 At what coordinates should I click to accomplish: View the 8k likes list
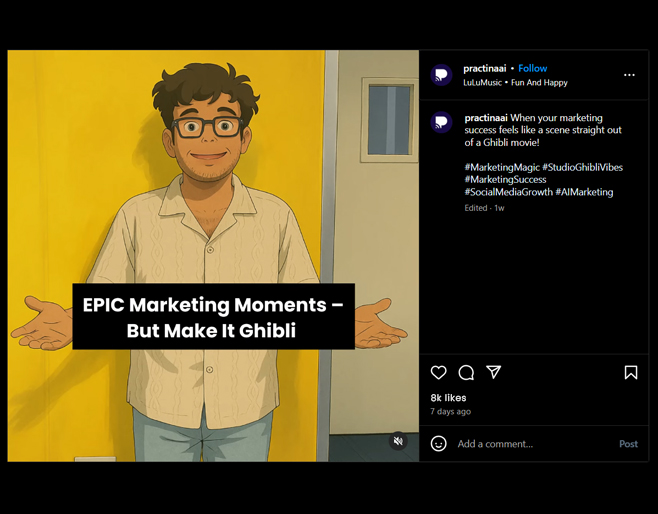click(x=448, y=398)
